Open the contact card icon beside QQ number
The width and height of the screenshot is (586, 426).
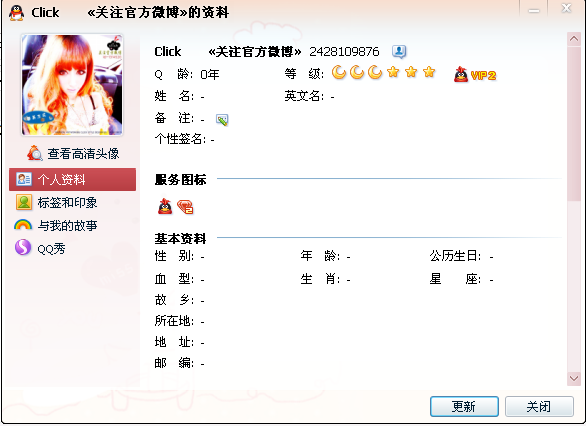click(399, 52)
